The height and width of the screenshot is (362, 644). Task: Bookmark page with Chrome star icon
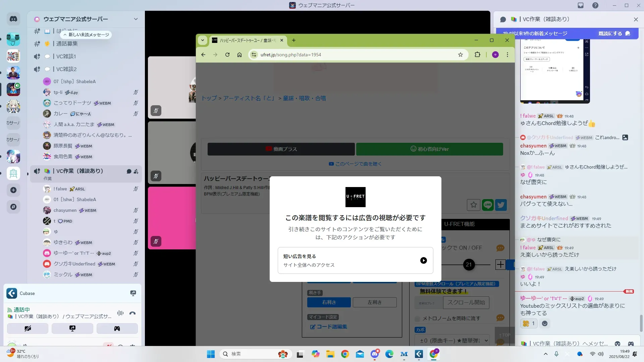click(461, 55)
